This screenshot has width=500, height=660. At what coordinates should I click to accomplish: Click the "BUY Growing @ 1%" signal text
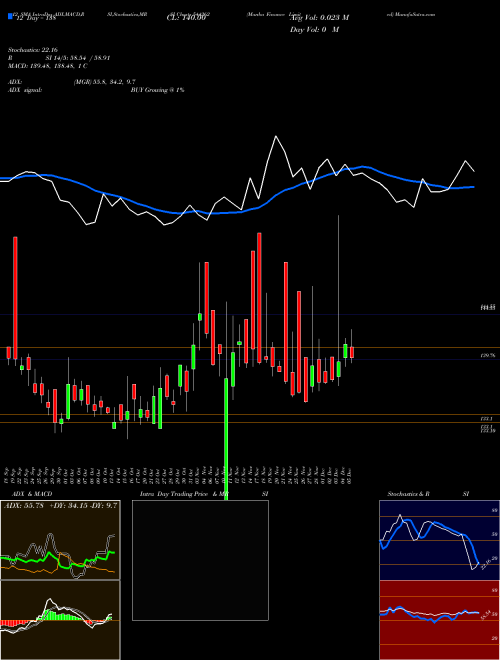[157, 90]
